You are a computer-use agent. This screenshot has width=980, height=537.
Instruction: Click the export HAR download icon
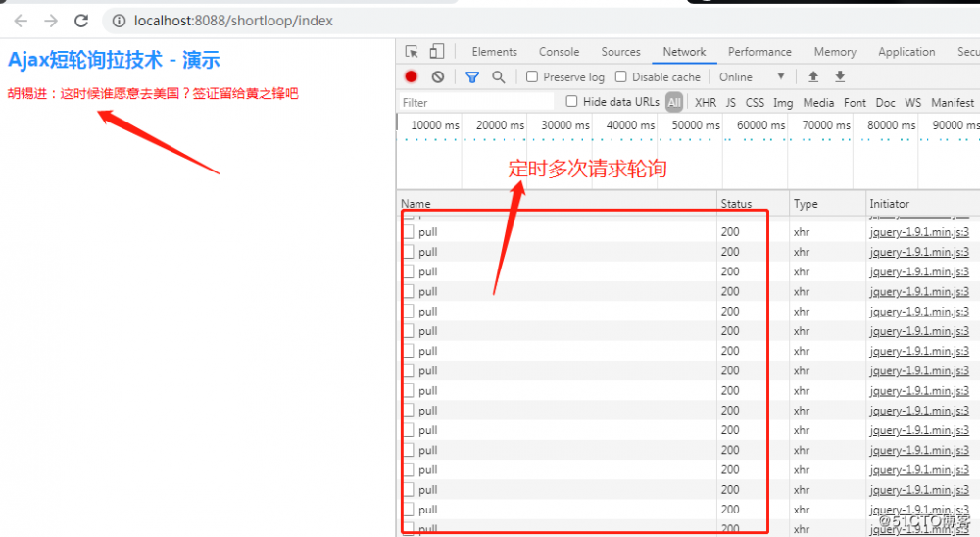click(x=840, y=76)
